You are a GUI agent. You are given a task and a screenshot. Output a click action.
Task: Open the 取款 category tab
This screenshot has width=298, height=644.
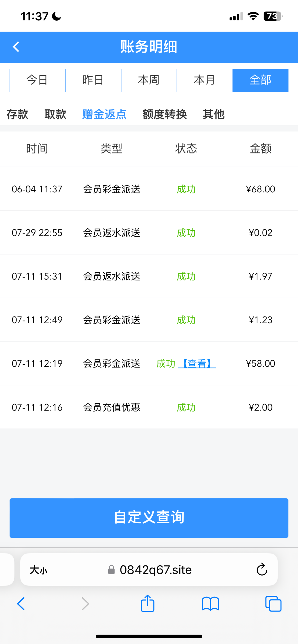click(x=55, y=114)
